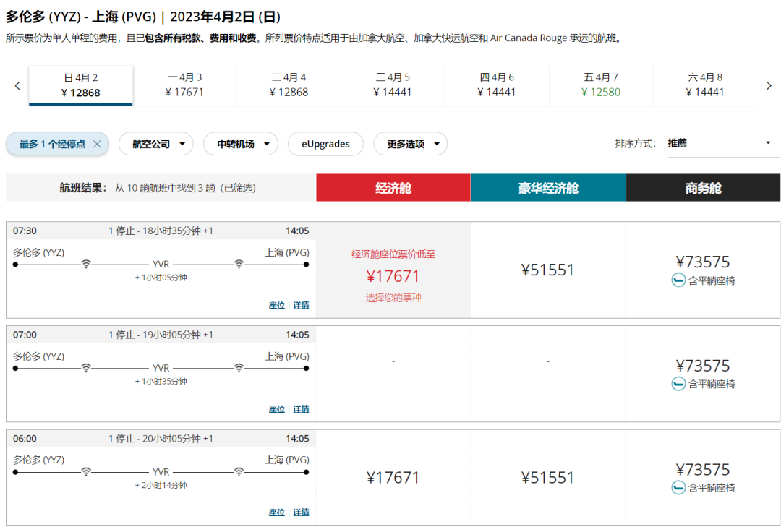The width and height of the screenshot is (781, 532).
Task: Click the previous dates left arrow
Action: 17,86
